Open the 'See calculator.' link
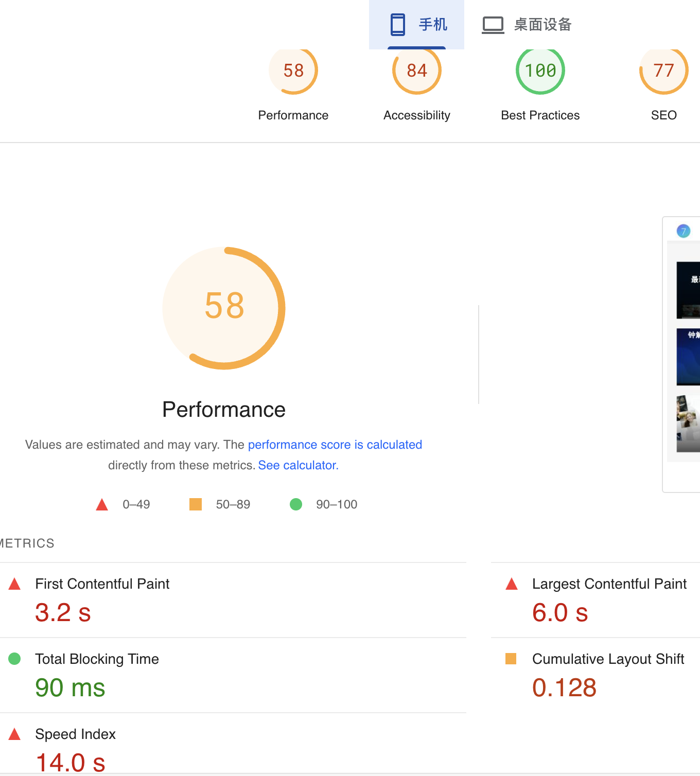 coord(298,465)
